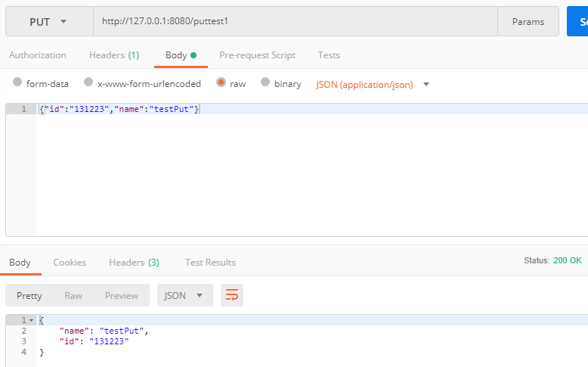Image resolution: width=588 pixels, height=367 pixels.
Task: Toggle line wrap icon in response
Action: click(x=232, y=295)
